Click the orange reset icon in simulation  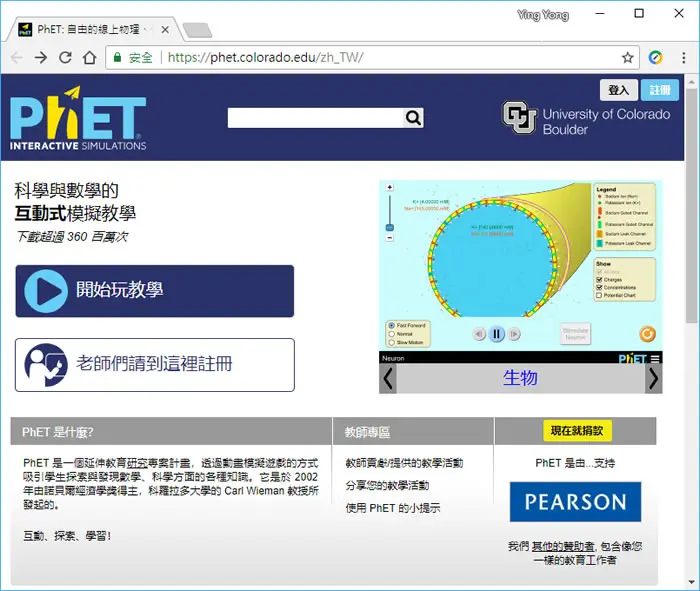click(x=647, y=334)
